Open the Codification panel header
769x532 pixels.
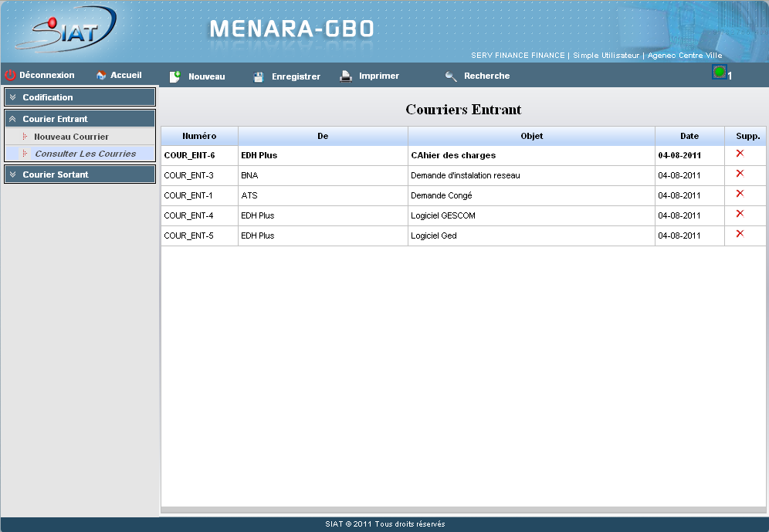click(80, 97)
